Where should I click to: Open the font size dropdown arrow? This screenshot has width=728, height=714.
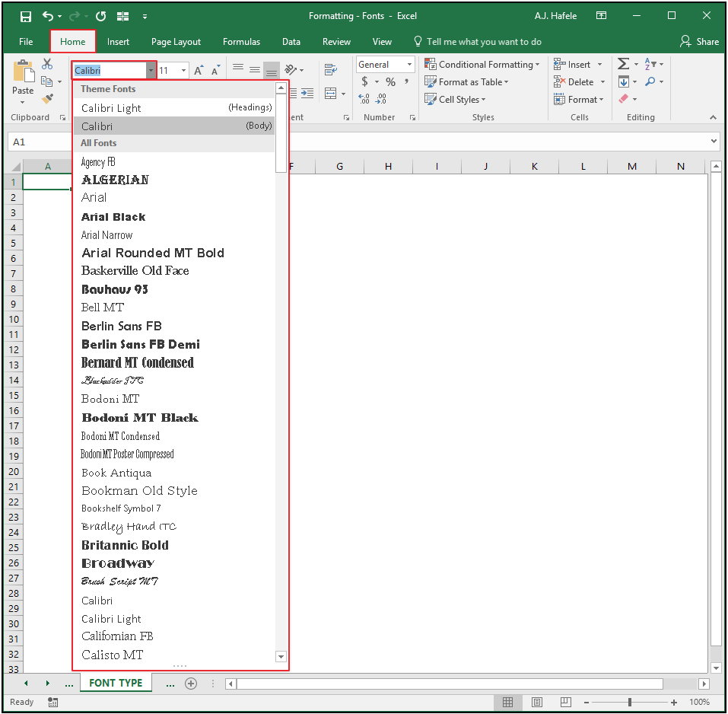point(184,71)
